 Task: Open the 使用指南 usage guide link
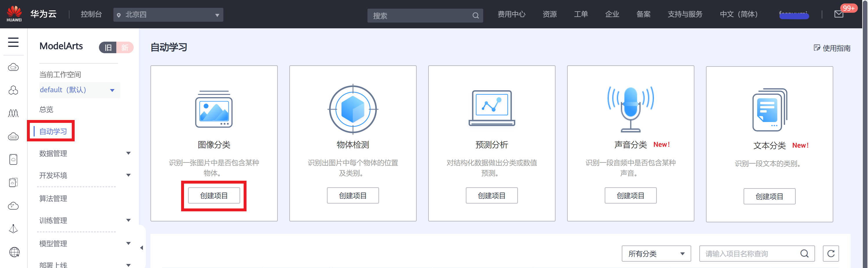click(832, 48)
